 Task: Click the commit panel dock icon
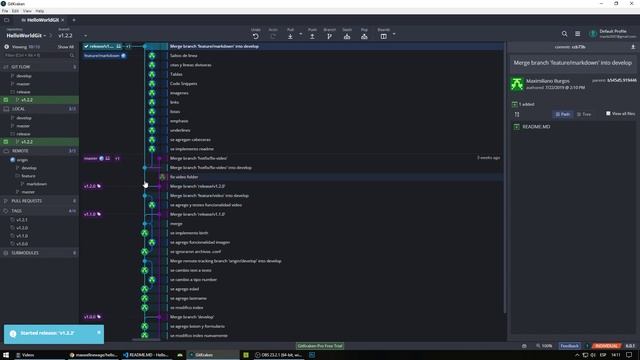pos(633,47)
